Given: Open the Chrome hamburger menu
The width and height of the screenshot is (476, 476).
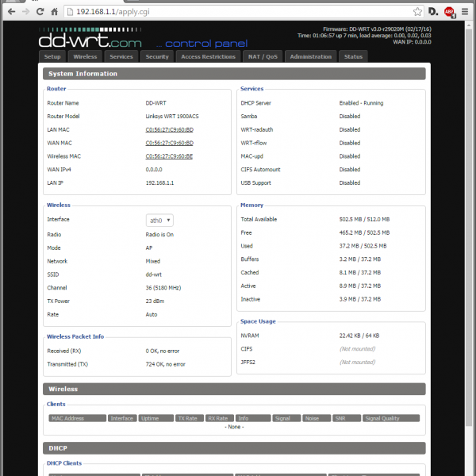Looking at the screenshot, I should [x=465, y=12].
